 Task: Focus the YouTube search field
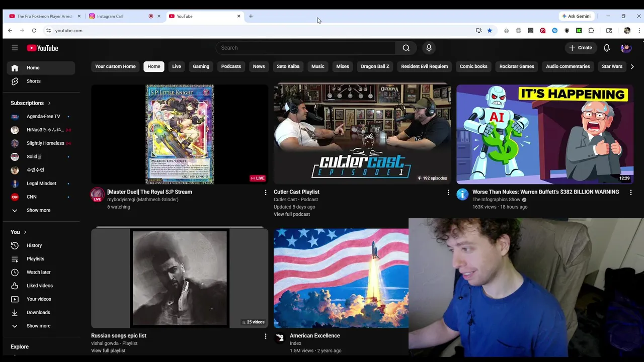pyautogui.click(x=305, y=48)
